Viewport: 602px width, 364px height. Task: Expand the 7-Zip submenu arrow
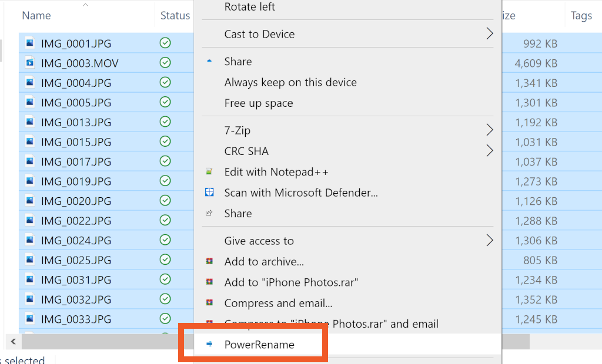[489, 130]
